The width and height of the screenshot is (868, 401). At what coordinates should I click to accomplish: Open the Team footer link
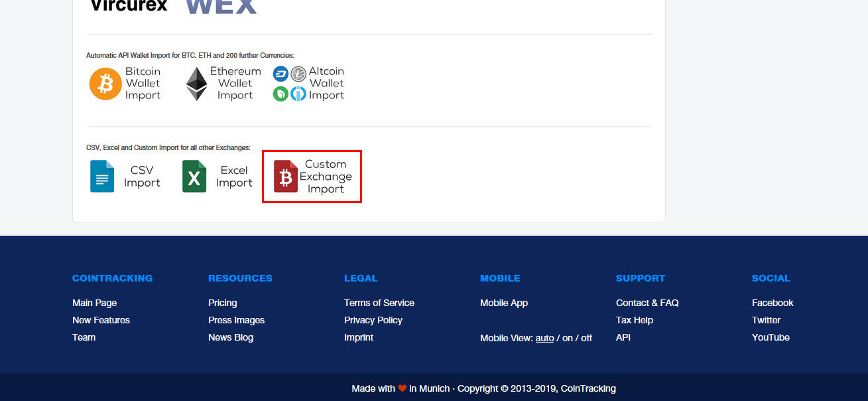pos(84,337)
